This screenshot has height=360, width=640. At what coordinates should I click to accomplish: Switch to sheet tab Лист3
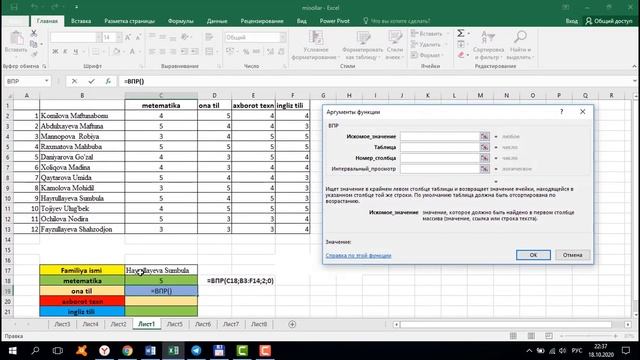(x=62, y=324)
